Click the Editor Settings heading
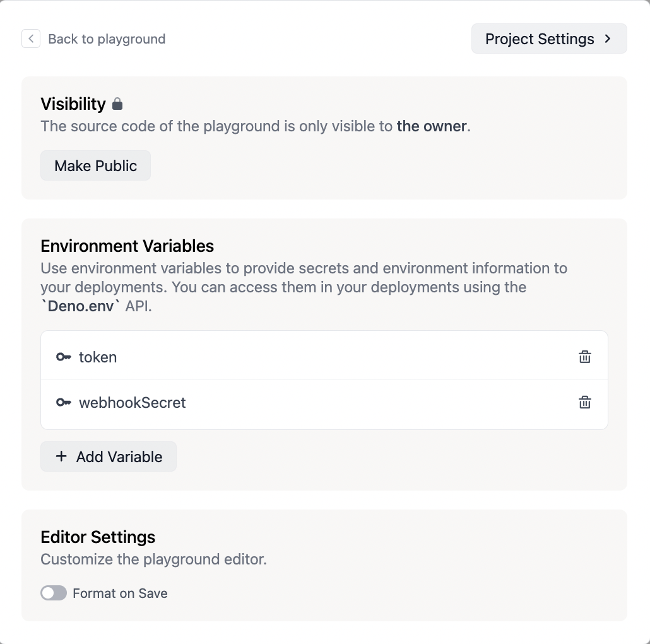The width and height of the screenshot is (650, 644). tap(98, 537)
